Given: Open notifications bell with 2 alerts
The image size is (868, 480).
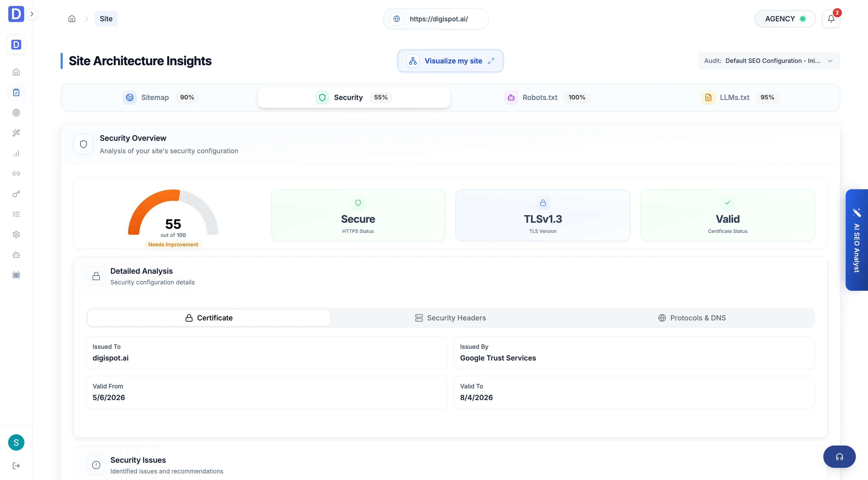Looking at the screenshot, I should pyautogui.click(x=831, y=19).
